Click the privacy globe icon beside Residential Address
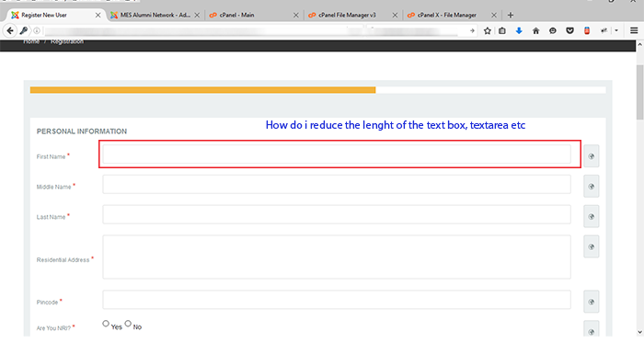The width and height of the screenshot is (644, 343). [591, 246]
